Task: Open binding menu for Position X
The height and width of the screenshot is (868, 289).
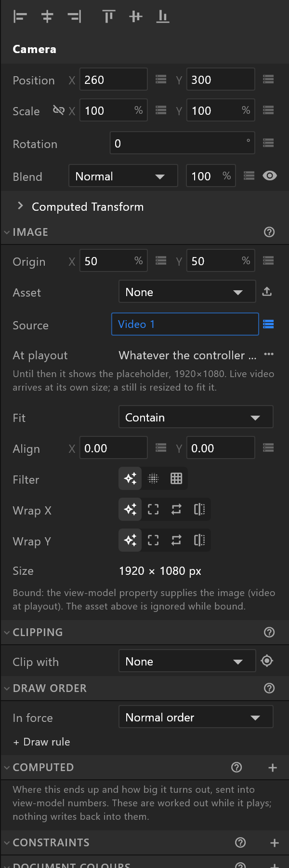Action: pyautogui.click(x=161, y=79)
